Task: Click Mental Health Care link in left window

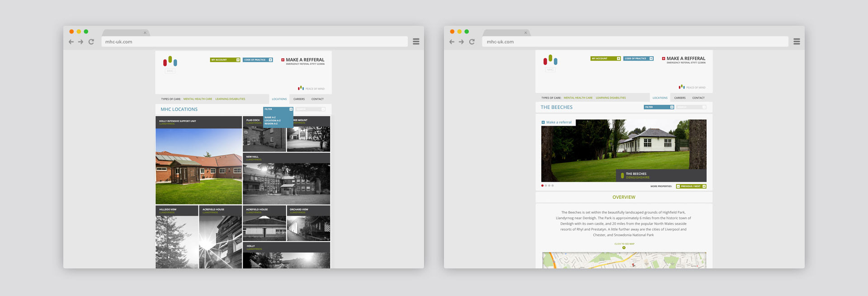Action: coord(198,99)
